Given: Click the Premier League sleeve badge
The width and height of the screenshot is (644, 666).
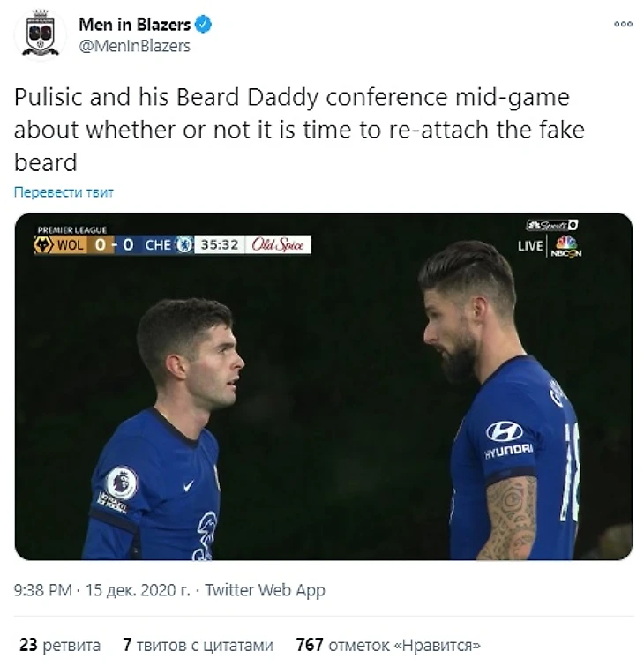Looking at the screenshot, I should [x=122, y=482].
